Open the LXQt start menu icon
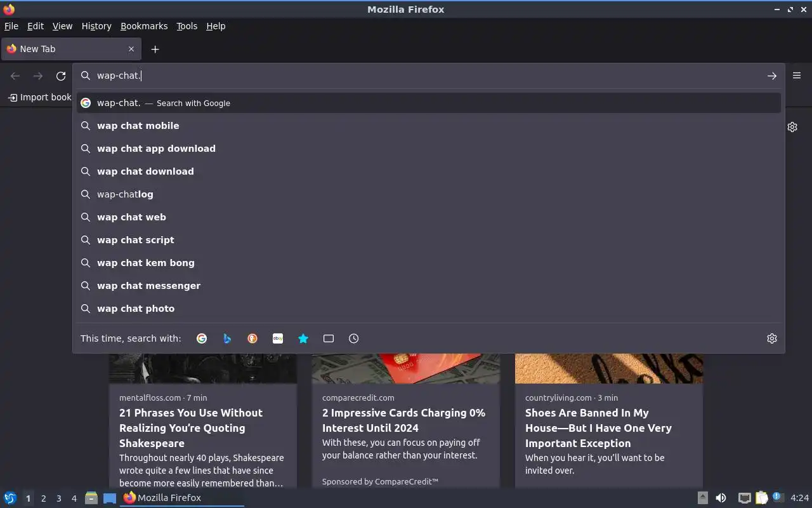 point(10,498)
